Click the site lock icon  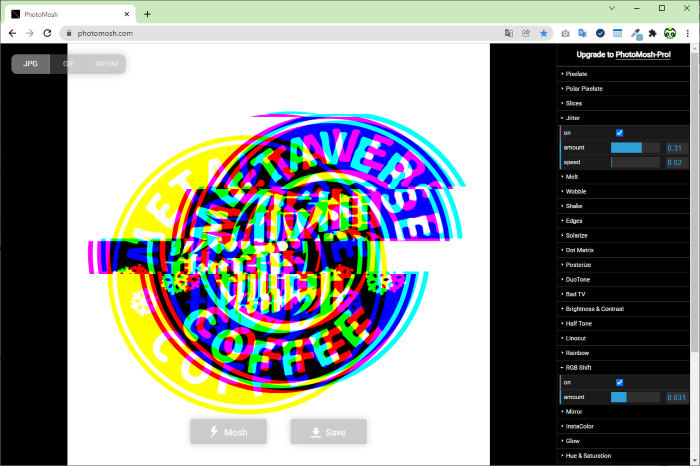point(69,33)
